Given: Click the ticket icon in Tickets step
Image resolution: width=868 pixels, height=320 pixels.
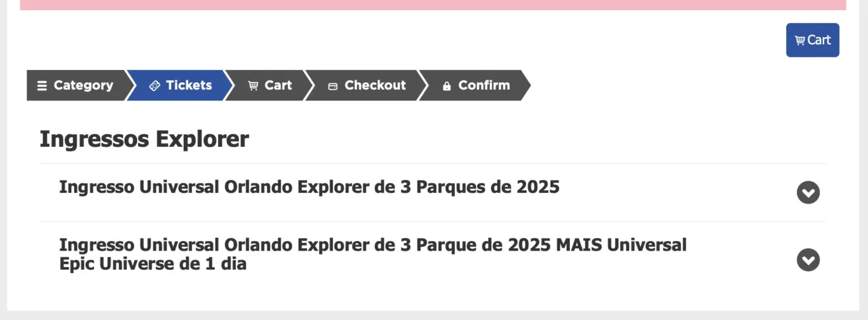Looking at the screenshot, I should coord(154,86).
